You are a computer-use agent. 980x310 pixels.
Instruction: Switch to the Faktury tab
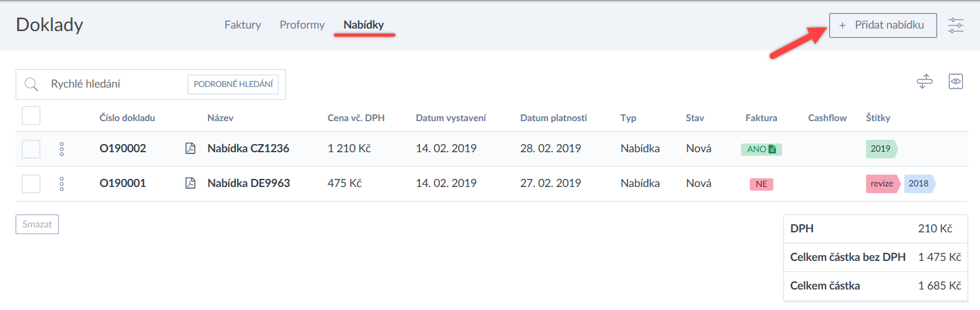[243, 25]
